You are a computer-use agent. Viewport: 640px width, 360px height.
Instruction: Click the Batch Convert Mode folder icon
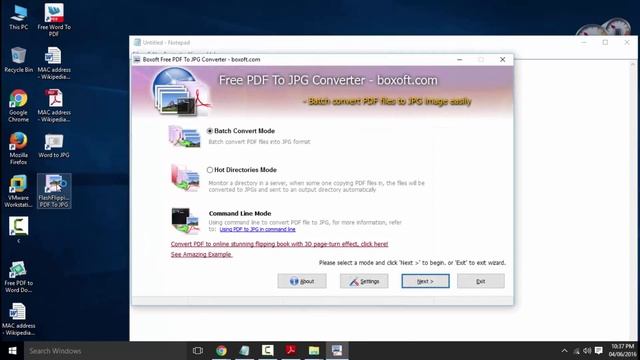[x=184, y=136]
